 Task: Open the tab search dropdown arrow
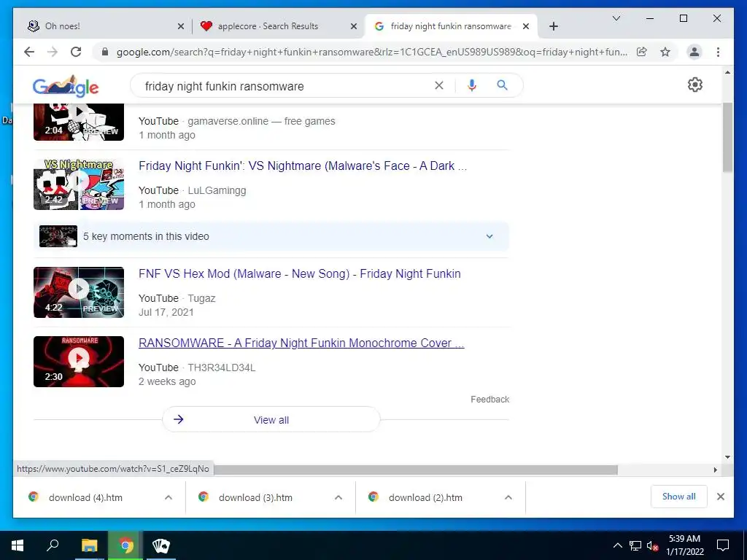click(616, 18)
